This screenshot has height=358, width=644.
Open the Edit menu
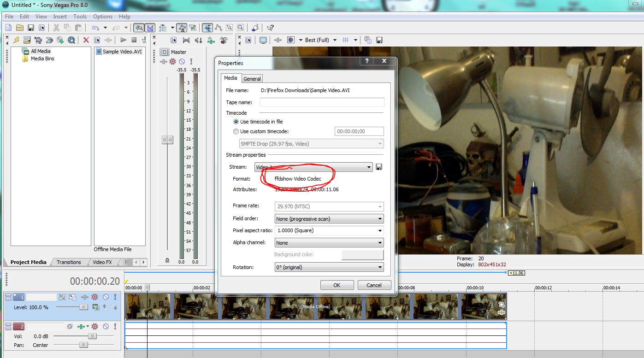coord(24,17)
